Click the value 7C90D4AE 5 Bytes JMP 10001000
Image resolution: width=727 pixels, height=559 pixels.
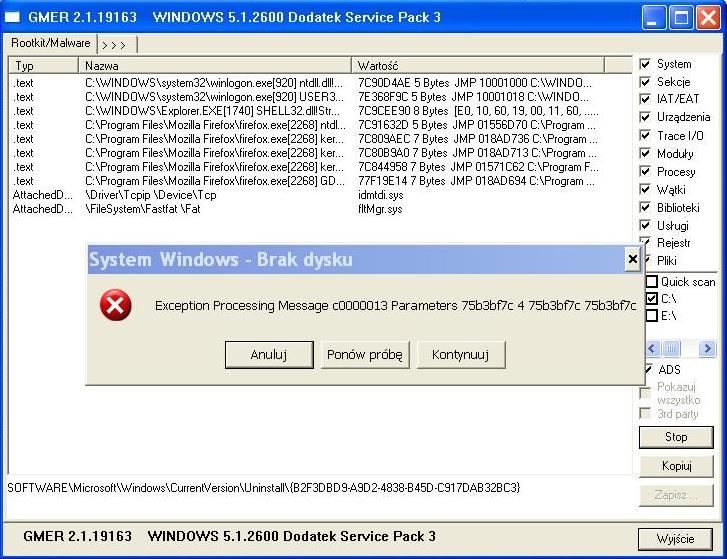tap(475, 83)
